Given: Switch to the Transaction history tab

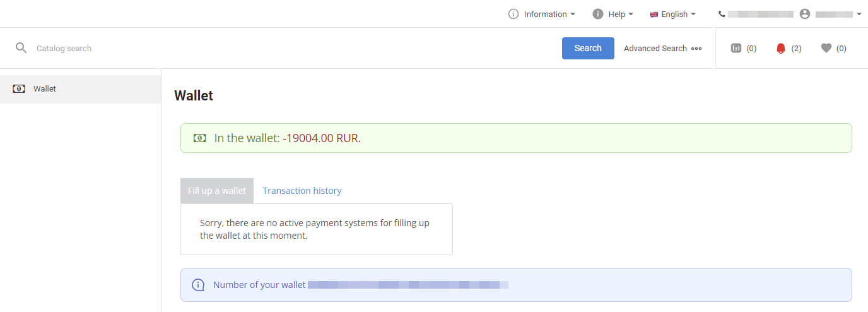Looking at the screenshot, I should (x=302, y=191).
